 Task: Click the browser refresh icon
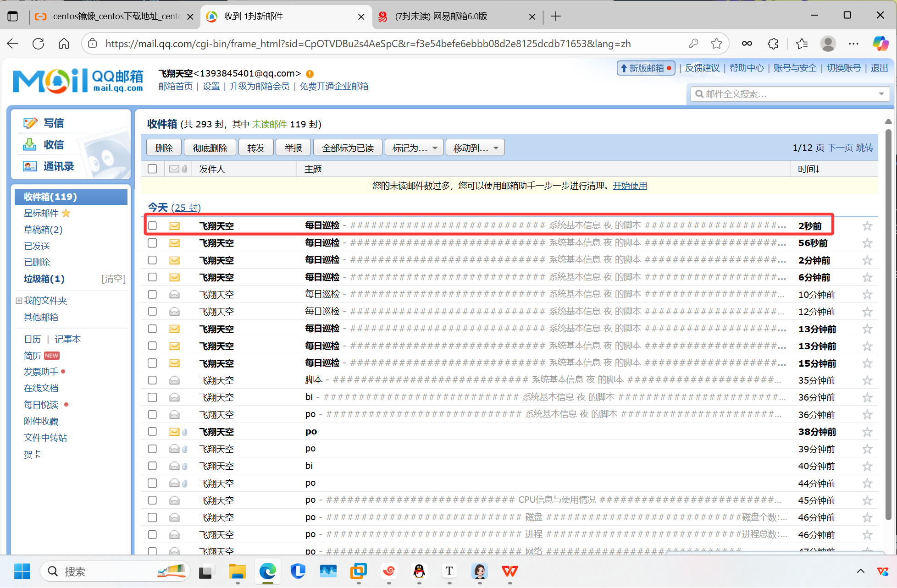coord(39,44)
